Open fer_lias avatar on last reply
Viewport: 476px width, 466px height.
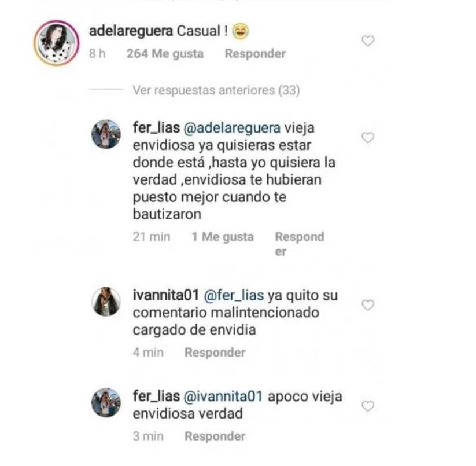pyautogui.click(x=106, y=402)
